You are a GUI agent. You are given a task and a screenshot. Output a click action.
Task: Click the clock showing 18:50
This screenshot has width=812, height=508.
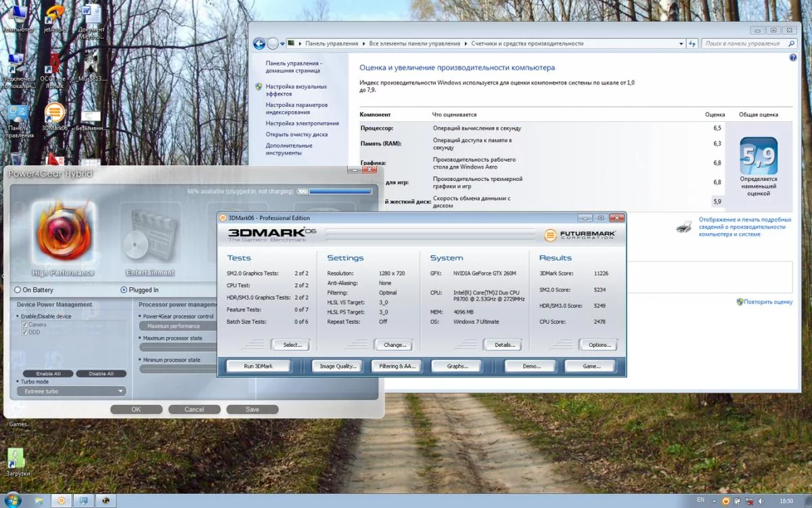point(786,501)
